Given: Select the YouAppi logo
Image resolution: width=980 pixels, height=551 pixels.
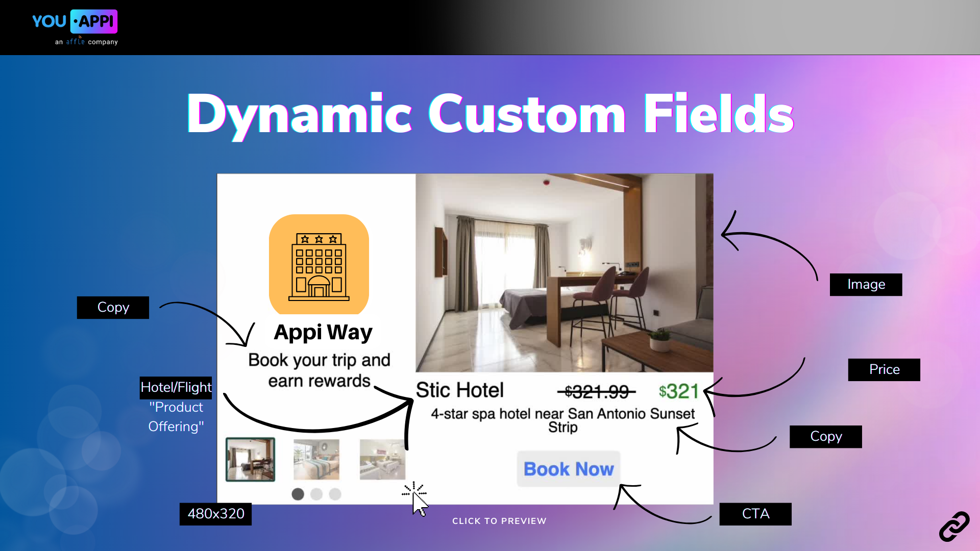Looking at the screenshot, I should [x=75, y=21].
